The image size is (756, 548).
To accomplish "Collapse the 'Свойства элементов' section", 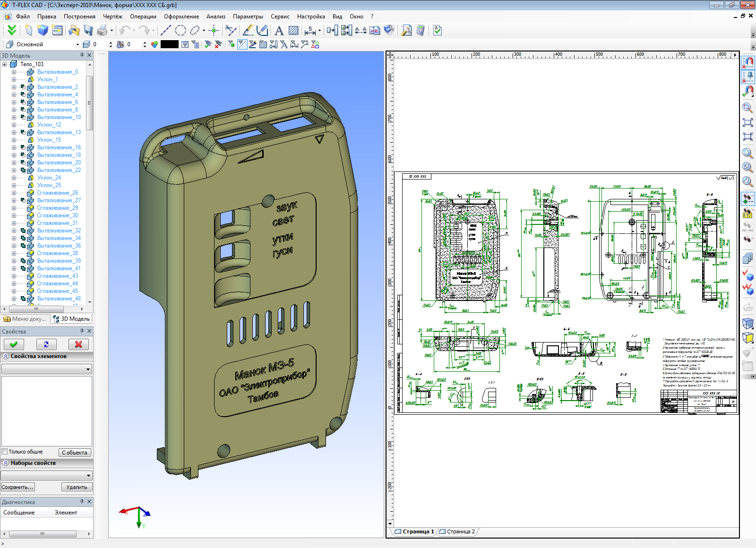I will point(6,356).
